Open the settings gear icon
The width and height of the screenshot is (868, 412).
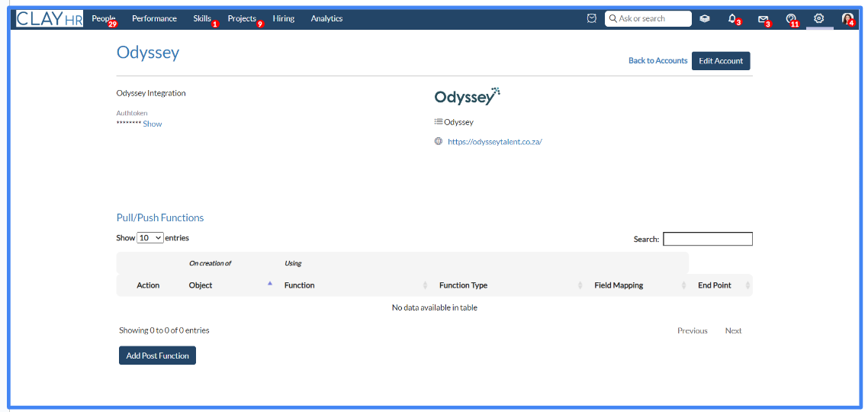point(818,18)
